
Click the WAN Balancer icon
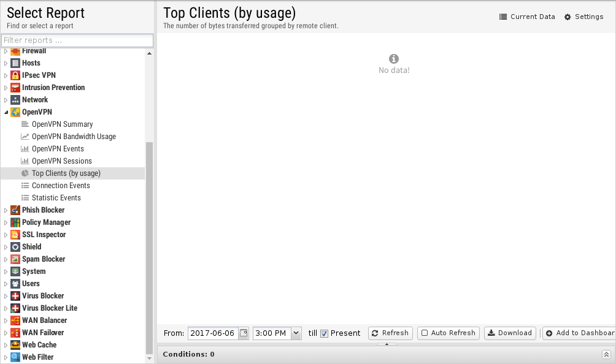(x=15, y=320)
